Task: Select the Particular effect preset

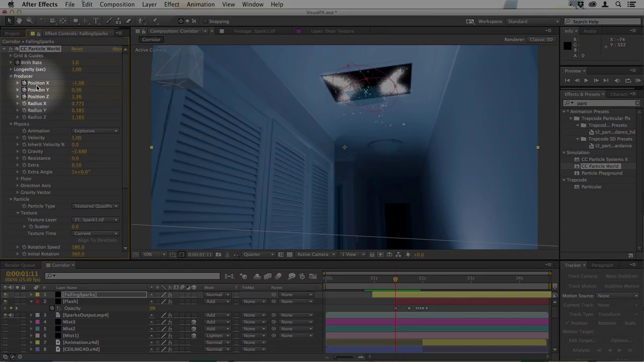Action: 592,187
